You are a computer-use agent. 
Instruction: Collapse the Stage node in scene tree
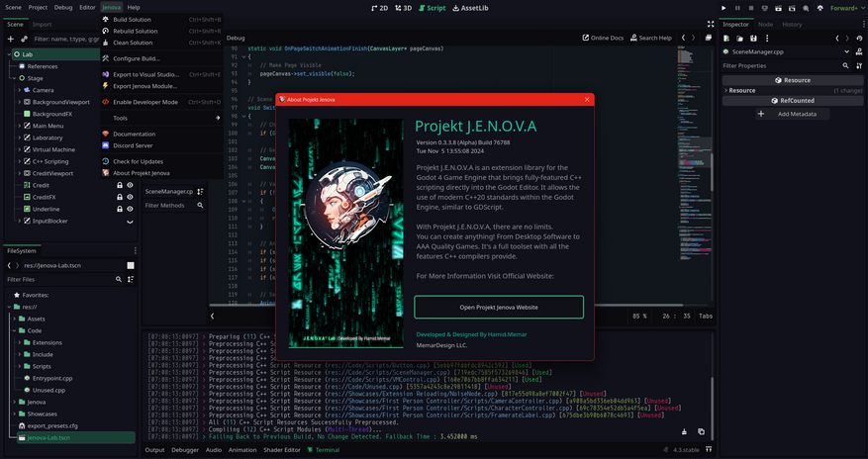(20, 77)
